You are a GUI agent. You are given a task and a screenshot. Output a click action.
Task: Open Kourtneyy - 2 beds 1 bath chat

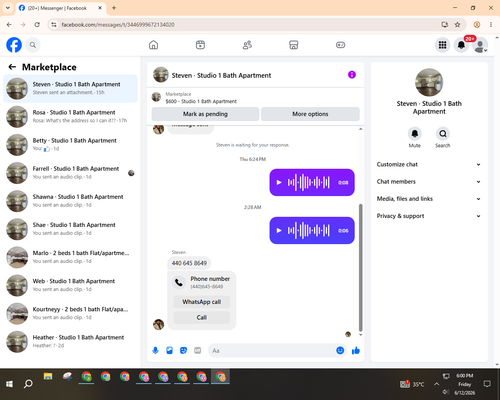[x=70, y=313]
